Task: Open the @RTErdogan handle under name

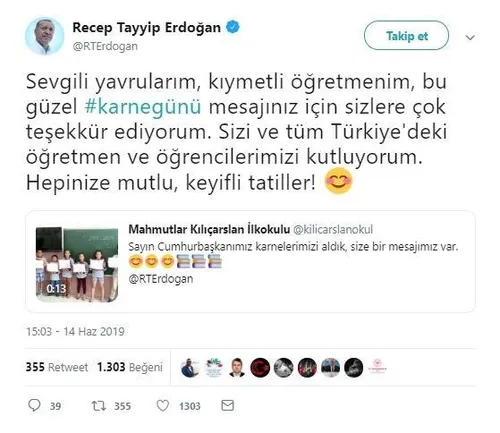Action: click(105, 46)
